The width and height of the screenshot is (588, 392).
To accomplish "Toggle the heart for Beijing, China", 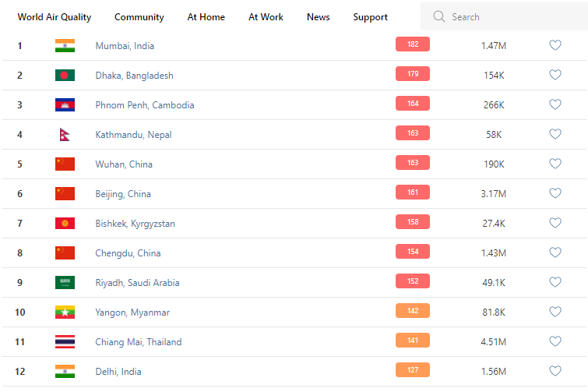I will (x=555, y=193).
